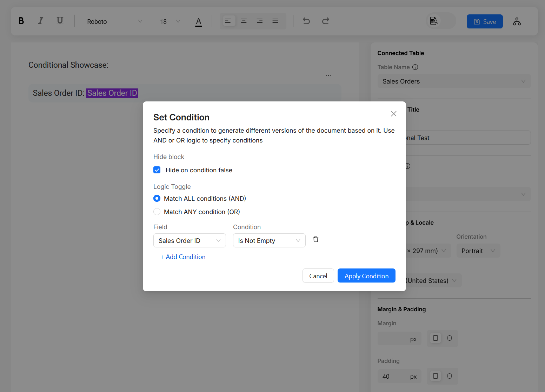This screenshot has width=545, height=392.
Task: Click the + Add Condition link
Action: point(183,257)
